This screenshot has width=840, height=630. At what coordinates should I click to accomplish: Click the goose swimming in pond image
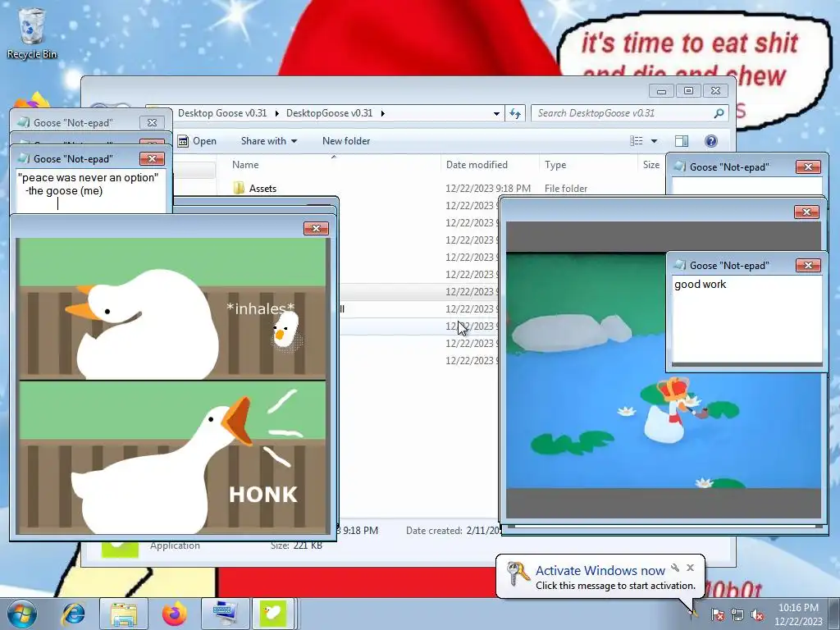point(663,370)
